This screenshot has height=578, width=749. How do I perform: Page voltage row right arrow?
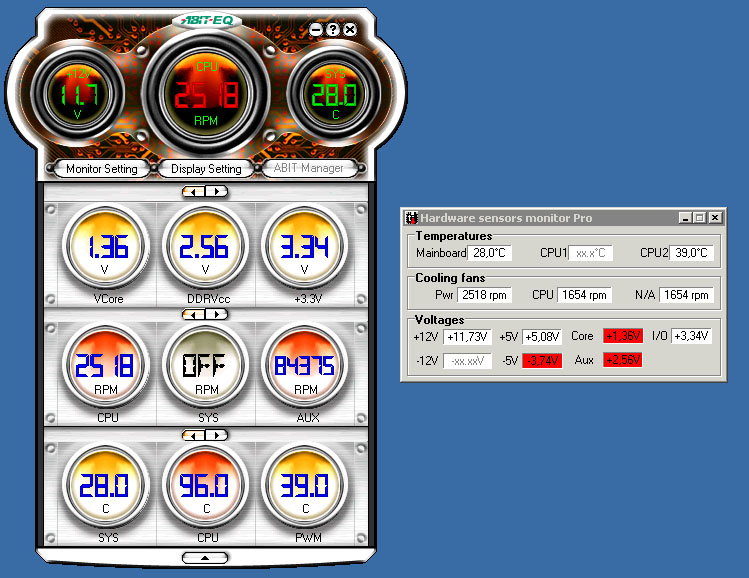pos(216,192)
